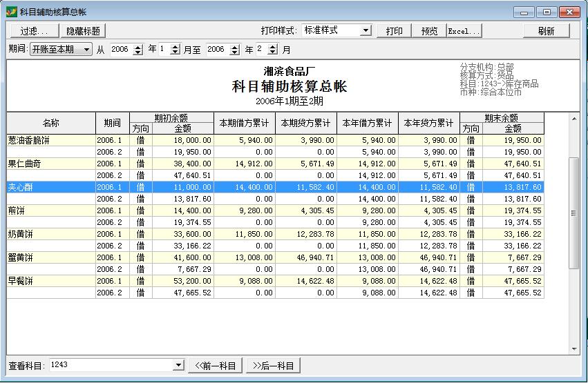
Task: Open the 查看科目 account dropdown arrow
Action: [x=178, y=365]
